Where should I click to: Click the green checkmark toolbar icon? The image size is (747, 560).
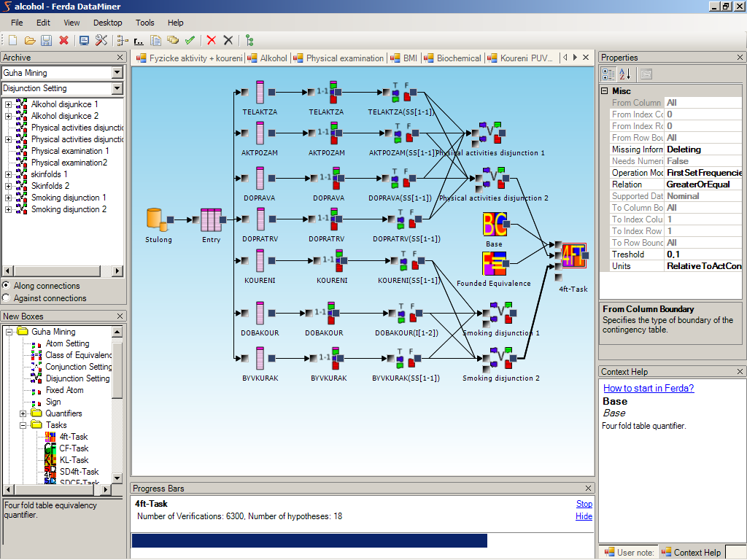pos(190,41)
